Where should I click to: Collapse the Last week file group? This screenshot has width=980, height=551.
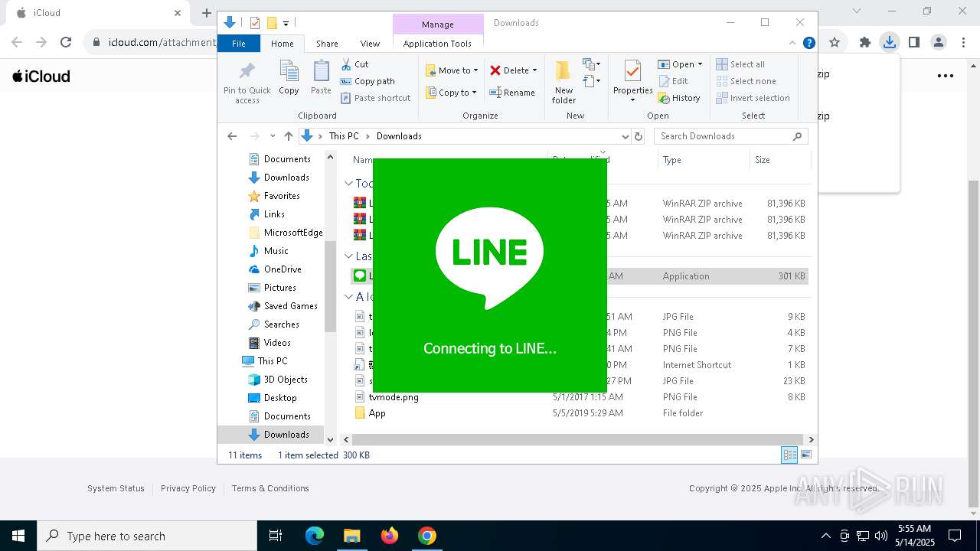(x=348, y=256)
